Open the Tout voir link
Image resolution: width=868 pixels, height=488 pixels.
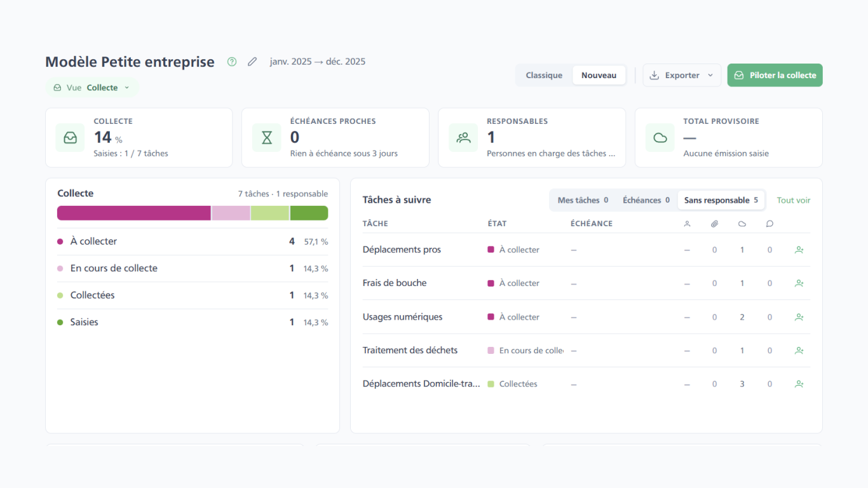tap(794, 200)
